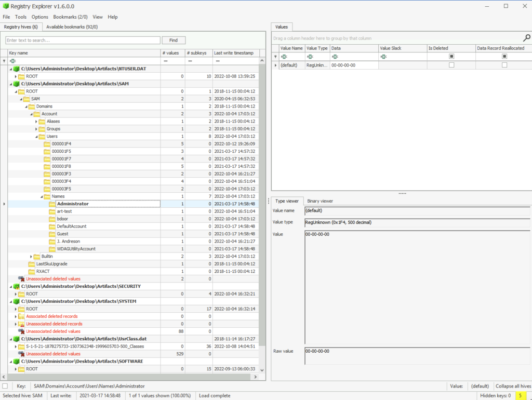Image resolution: width=532 pixels, height=400 pixels.
Task: Sort by Last write timestamp column header
Action: pos(236,53)
